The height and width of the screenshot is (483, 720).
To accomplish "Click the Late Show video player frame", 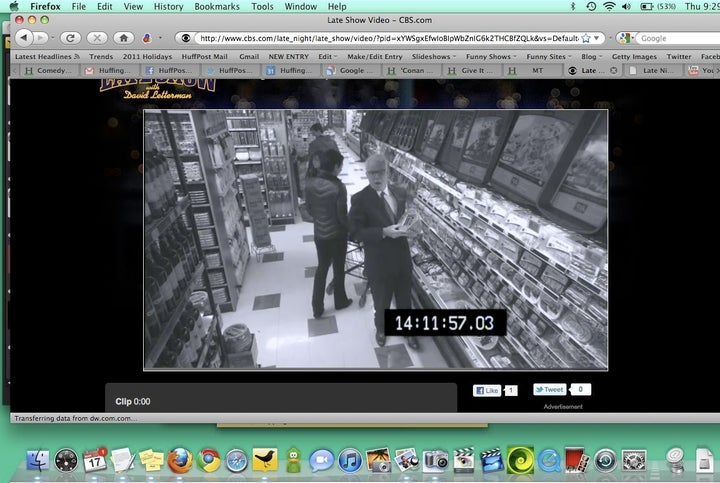I will 376,240.
